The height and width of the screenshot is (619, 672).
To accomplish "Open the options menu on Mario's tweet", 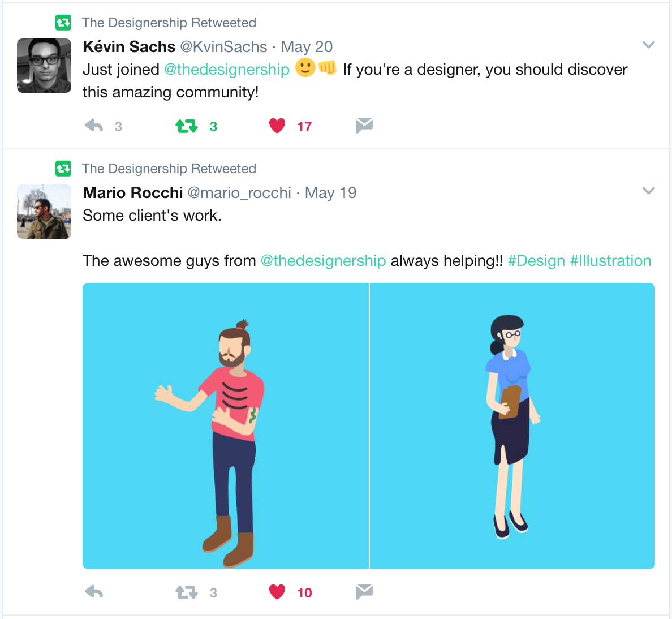I will click(648, 191).
